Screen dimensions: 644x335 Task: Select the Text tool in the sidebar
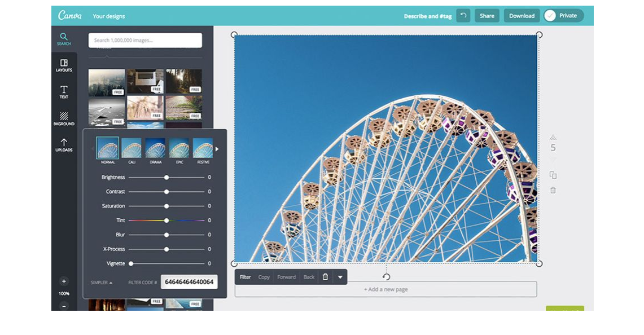pos(64,92)
